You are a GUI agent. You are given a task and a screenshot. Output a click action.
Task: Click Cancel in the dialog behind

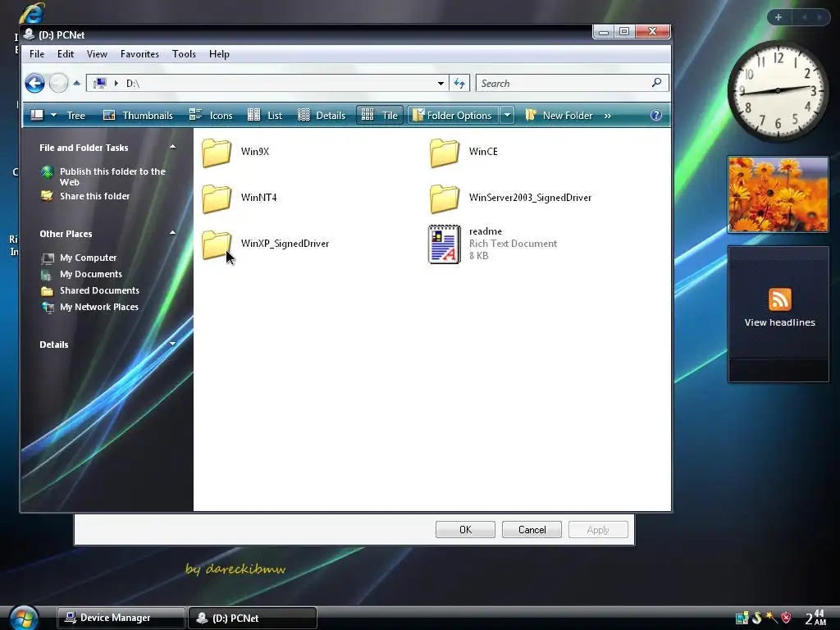tap(532, 530)
